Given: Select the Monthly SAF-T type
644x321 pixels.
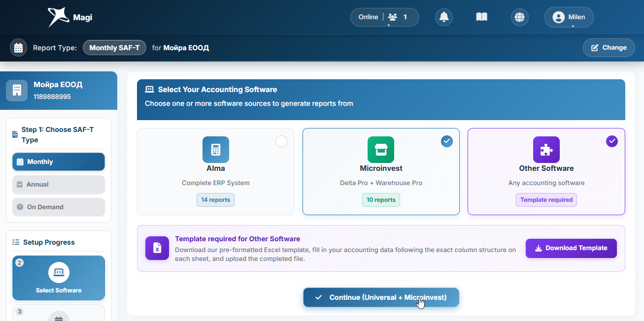Looking at the screenshot, I should [x=59, y=161].
